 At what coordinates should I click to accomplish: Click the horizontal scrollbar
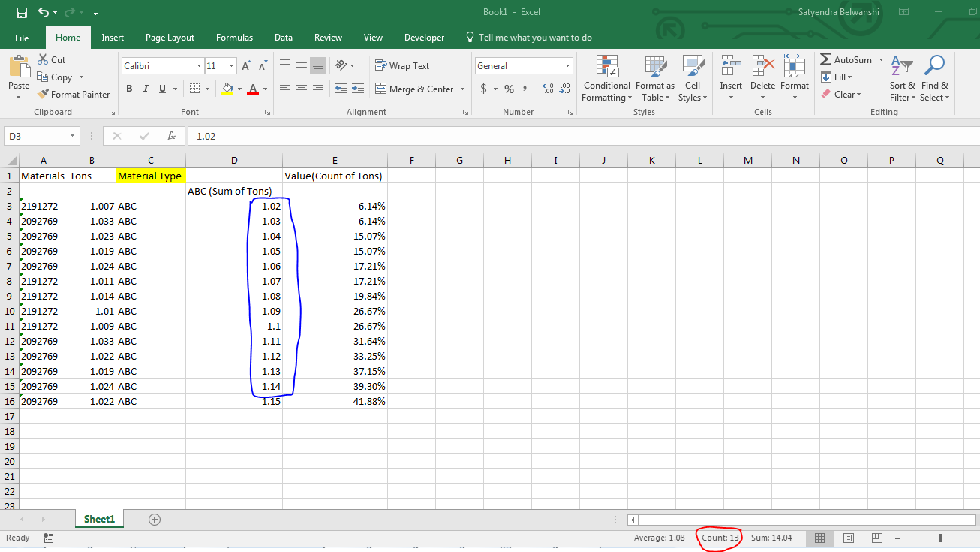[807, 519]
